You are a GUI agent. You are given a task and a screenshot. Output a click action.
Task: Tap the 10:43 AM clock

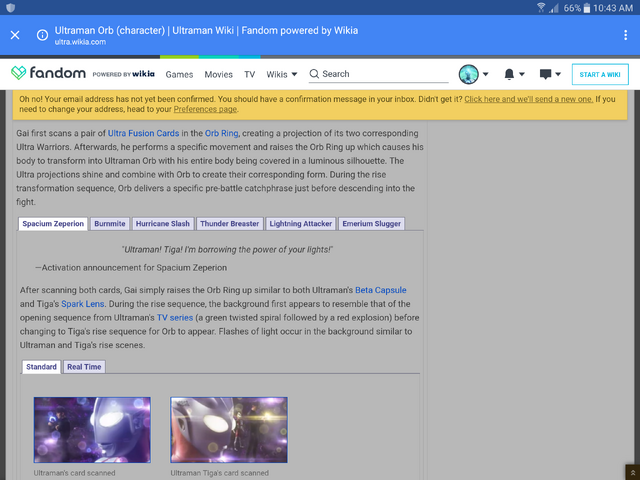(x=613, y=8)
